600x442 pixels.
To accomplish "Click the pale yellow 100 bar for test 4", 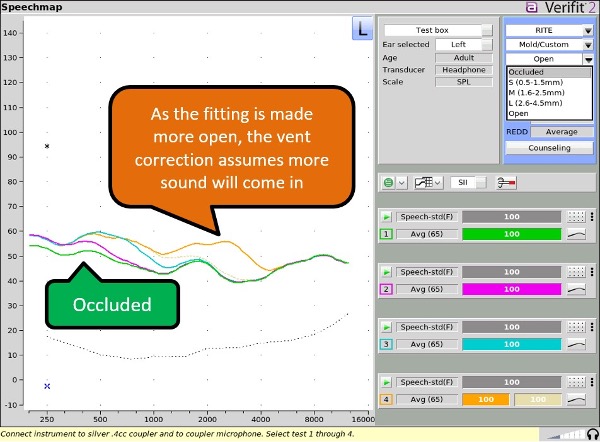I will [538, 400].
